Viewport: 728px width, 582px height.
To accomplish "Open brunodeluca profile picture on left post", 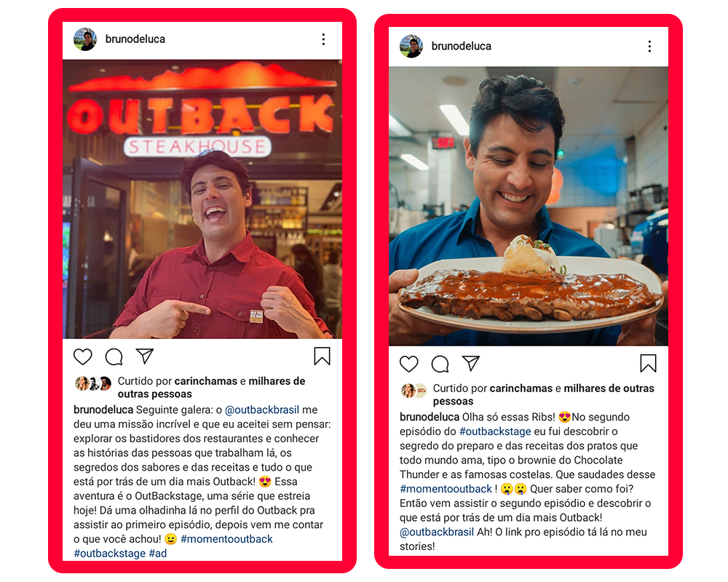I will coord(85,39).
